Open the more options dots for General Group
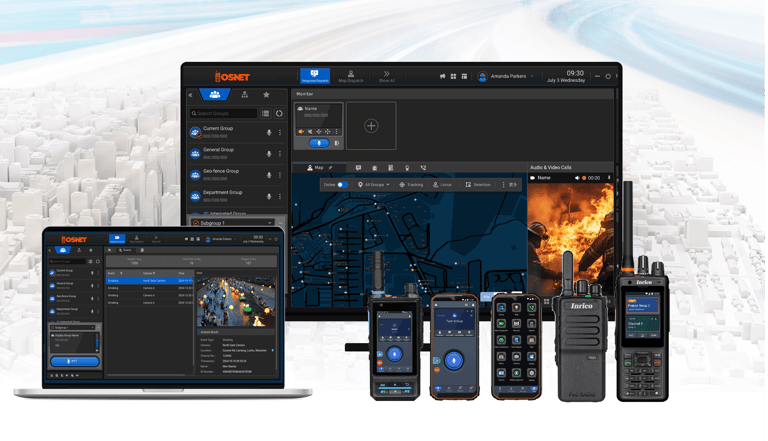 tap(280, 153)
